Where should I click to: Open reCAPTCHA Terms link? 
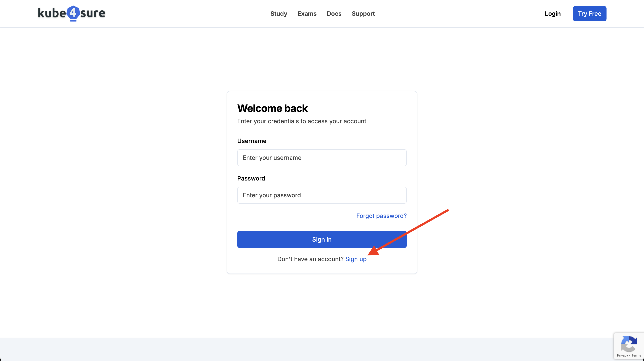click(x=636, y=355)
